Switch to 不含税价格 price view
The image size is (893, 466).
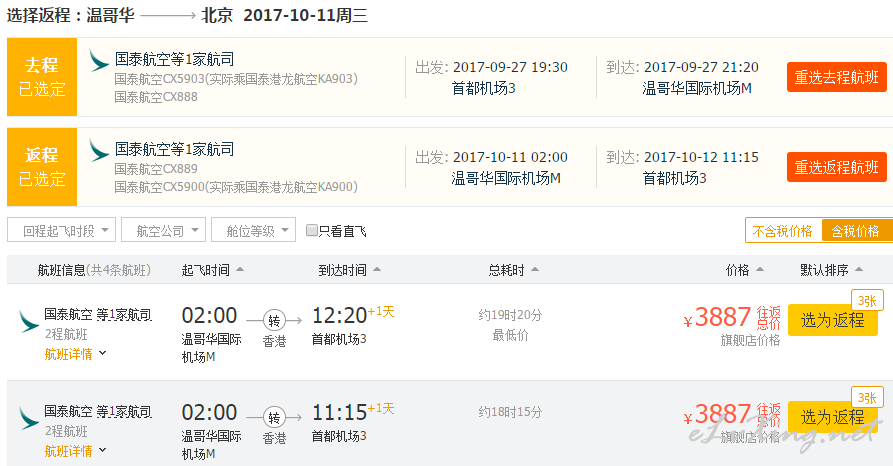click(783, 231)
